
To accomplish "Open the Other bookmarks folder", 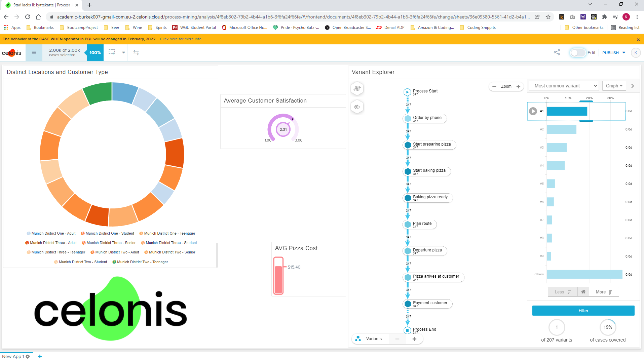I will [584, 28].
